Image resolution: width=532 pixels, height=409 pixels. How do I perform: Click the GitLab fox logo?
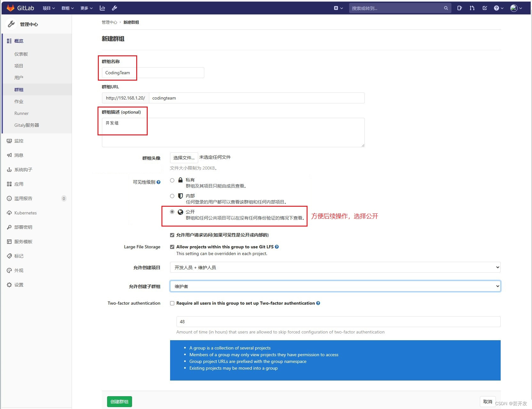point(11,8)
